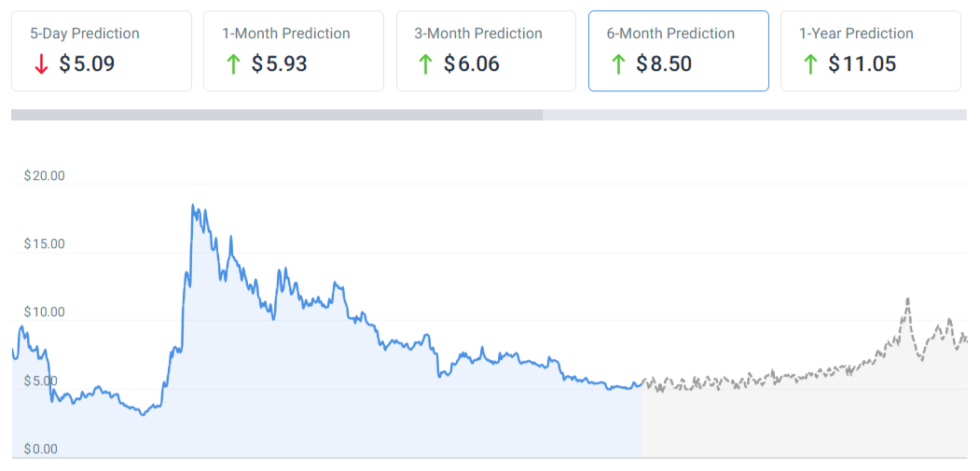Click the $5.09 predicted price value
The image size is (980, 471).
[x=87, y=64]
